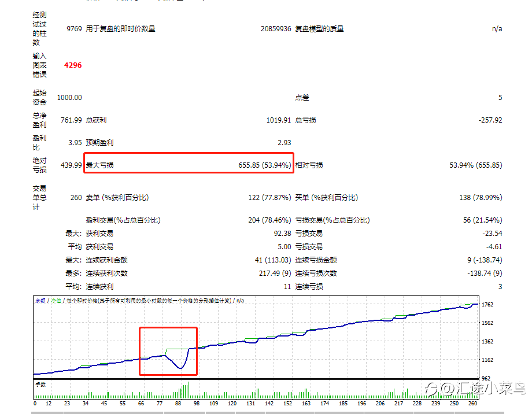Click the 总亏损 value -257.92
The image size is (532, 414).
(490, 120)
